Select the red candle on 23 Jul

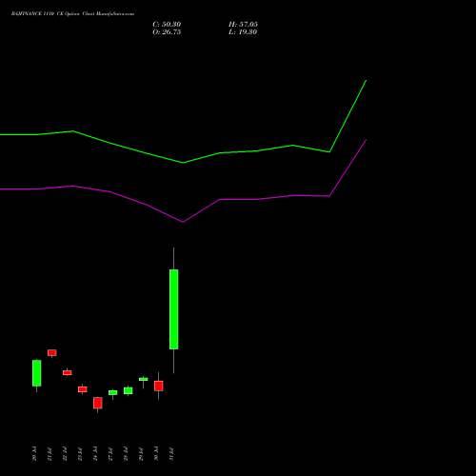[x=83, y=389]
